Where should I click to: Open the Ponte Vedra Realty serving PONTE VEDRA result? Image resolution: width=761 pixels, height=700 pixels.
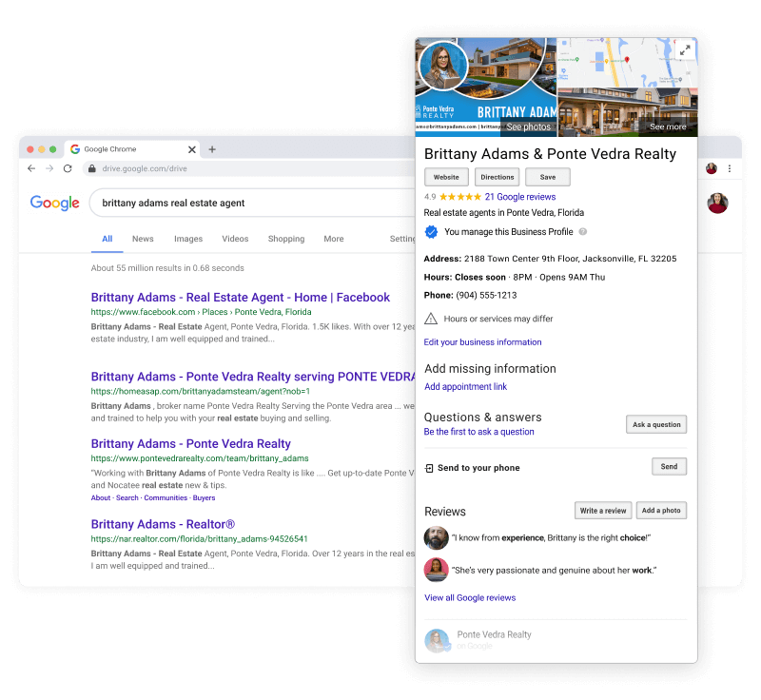[253, 377]
